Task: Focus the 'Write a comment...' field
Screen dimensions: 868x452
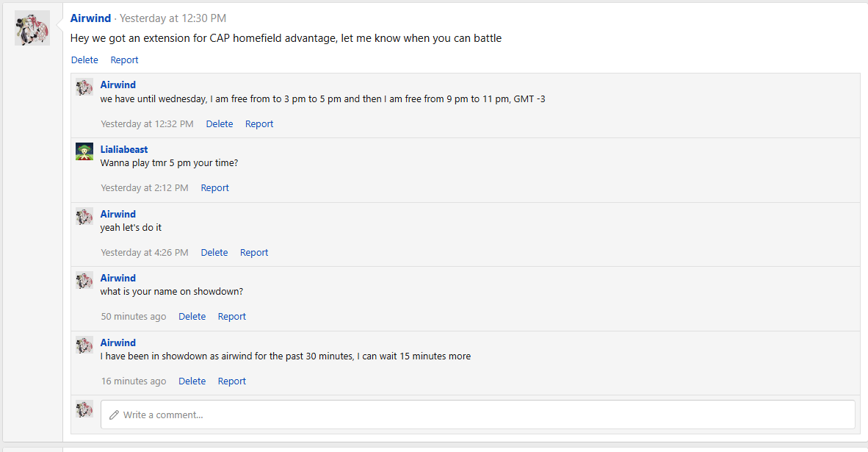Action: tap(477, 415)
